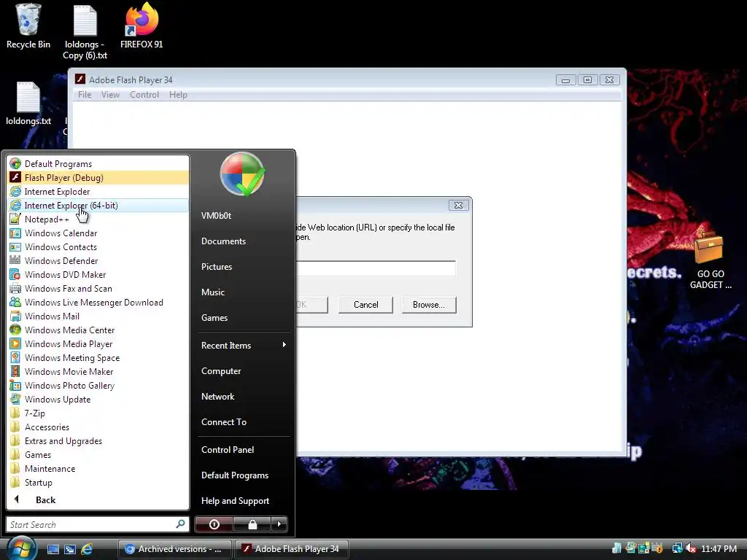Viewport: 747px width, 560px height.
Task: Click Show Desktop quick launch icon
Action: click(x=53, y=549)
